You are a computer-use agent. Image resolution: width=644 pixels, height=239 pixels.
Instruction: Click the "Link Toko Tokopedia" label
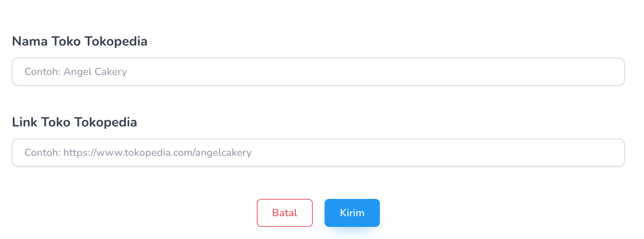tap(74, 122)
